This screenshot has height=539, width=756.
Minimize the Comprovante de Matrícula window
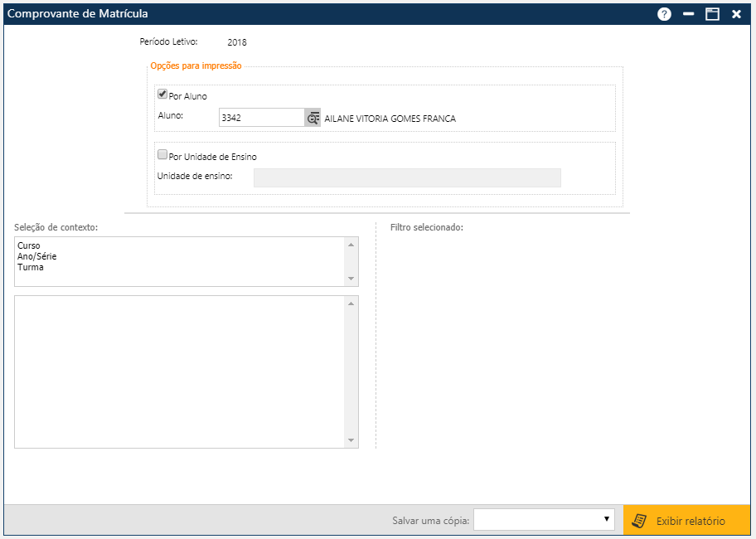point(688,14)
